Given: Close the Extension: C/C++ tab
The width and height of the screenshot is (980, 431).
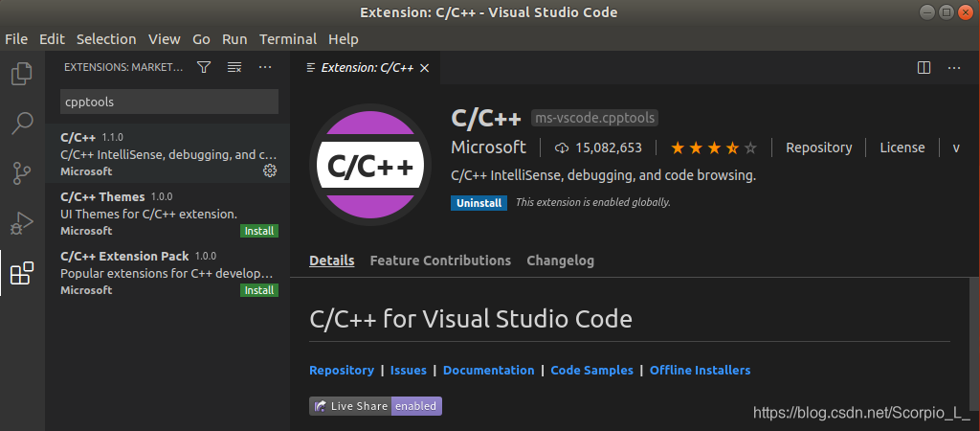Looking at the screenshot, I should click(x=424, y=68).
